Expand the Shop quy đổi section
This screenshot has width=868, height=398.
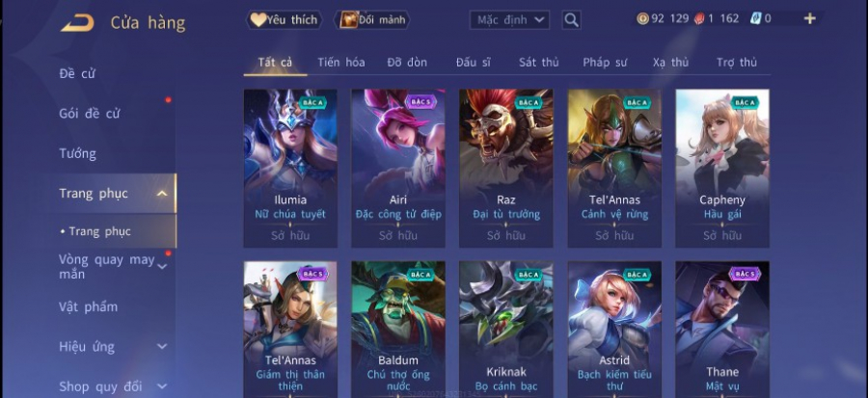coord(162,385)
